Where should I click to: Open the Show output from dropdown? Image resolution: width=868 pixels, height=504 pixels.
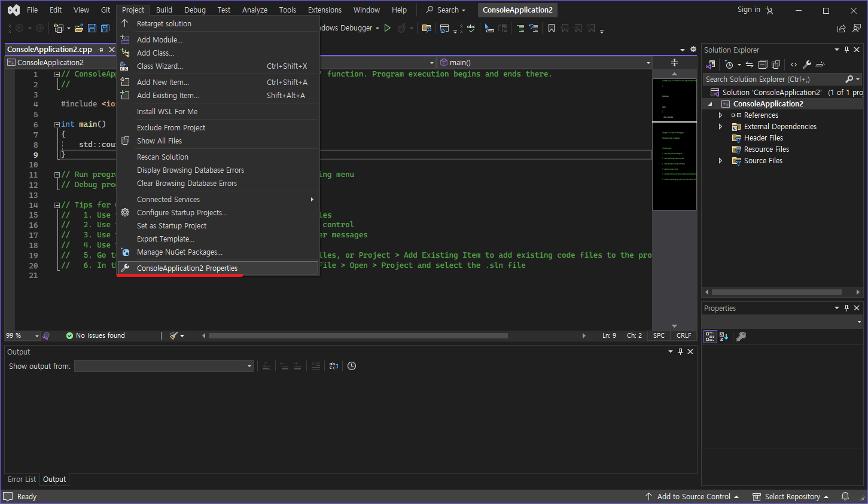164,366
